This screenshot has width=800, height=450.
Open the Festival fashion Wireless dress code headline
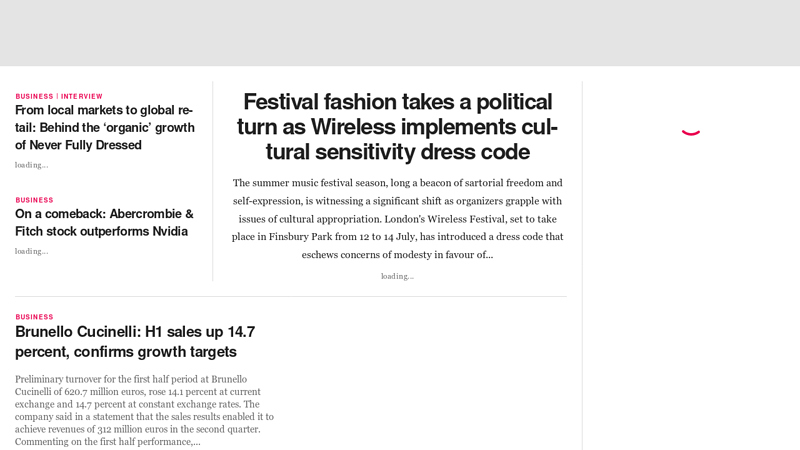point(397,127)
